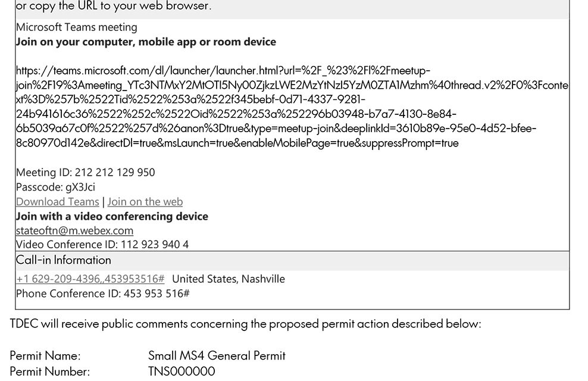The width and height of the screenshot is (588, 381).
Task: Dial the +1 629-209-4396 call-in number
Action: [90, 279]
